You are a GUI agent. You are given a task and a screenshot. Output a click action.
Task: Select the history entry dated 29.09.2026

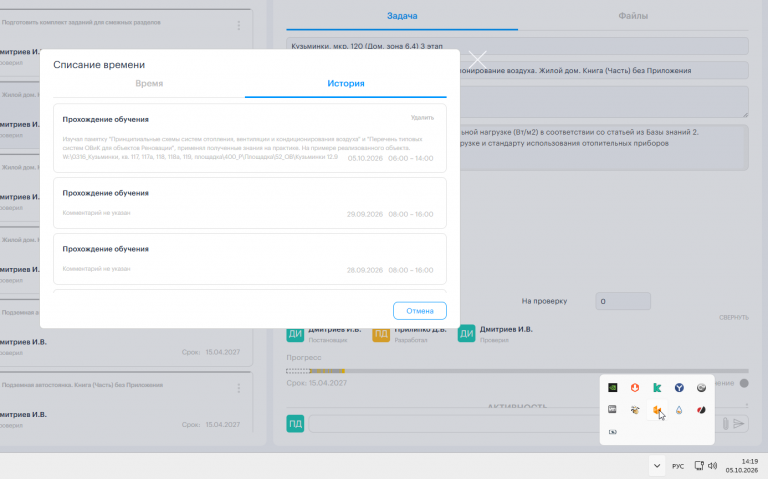[x=250, y=203]
